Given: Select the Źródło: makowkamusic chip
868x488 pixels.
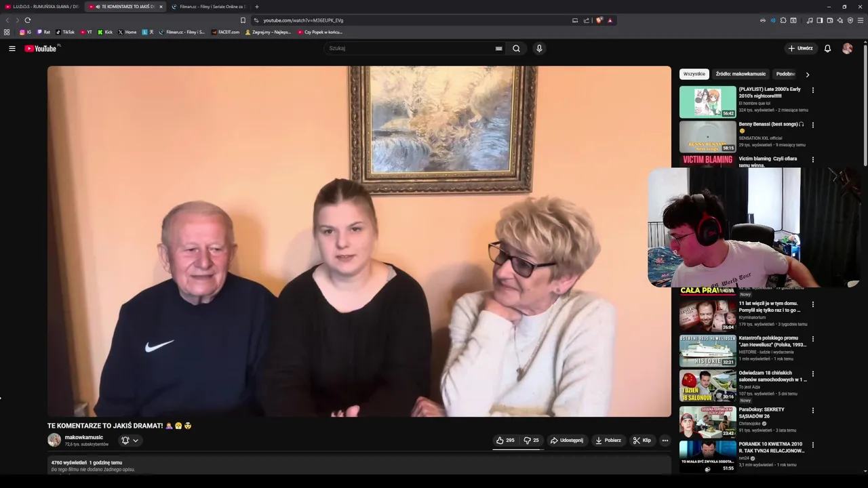Looking at the screenshot, I should (x=741, y=74).
